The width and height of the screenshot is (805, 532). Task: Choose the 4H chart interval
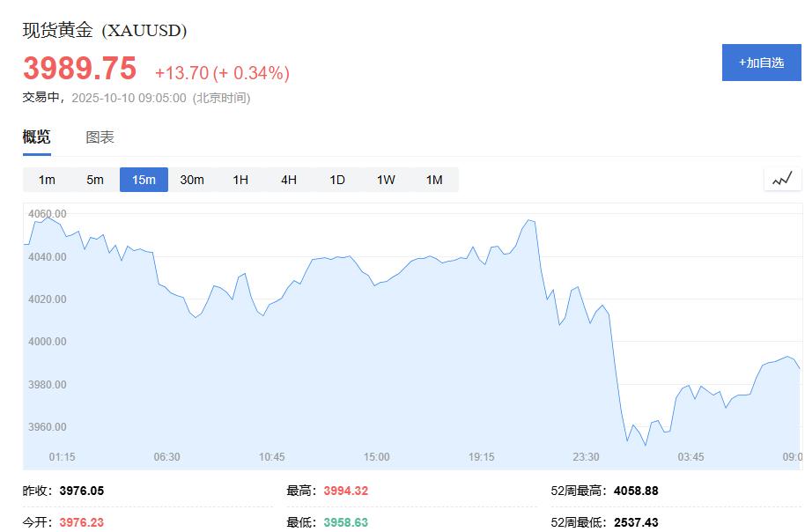(289, 180)
